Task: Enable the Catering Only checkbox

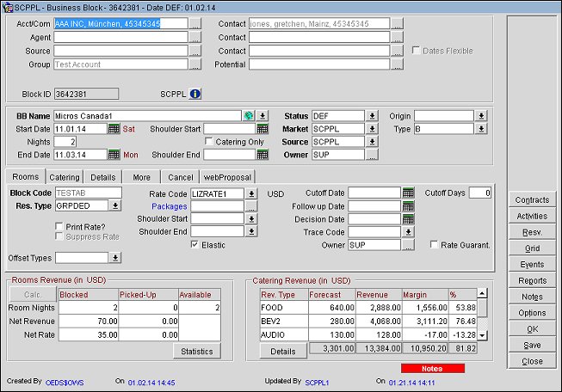Action: tap(208, 142)
